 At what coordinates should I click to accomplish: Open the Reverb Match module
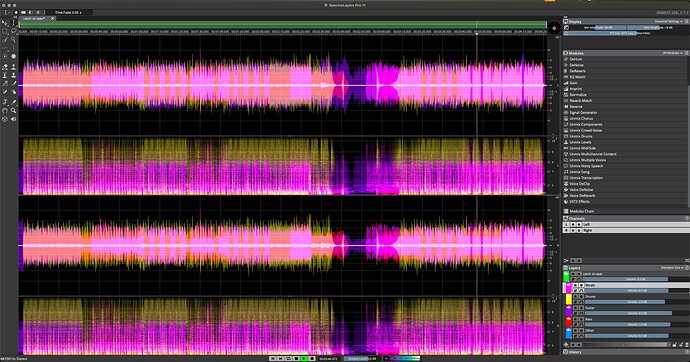pyautogui.click(x=580, y=101)
